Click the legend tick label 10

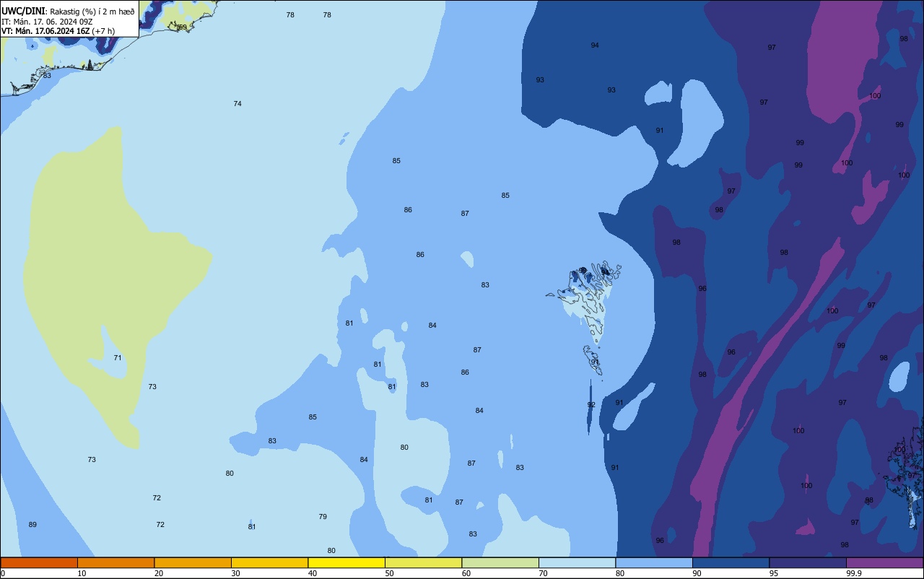82,573
